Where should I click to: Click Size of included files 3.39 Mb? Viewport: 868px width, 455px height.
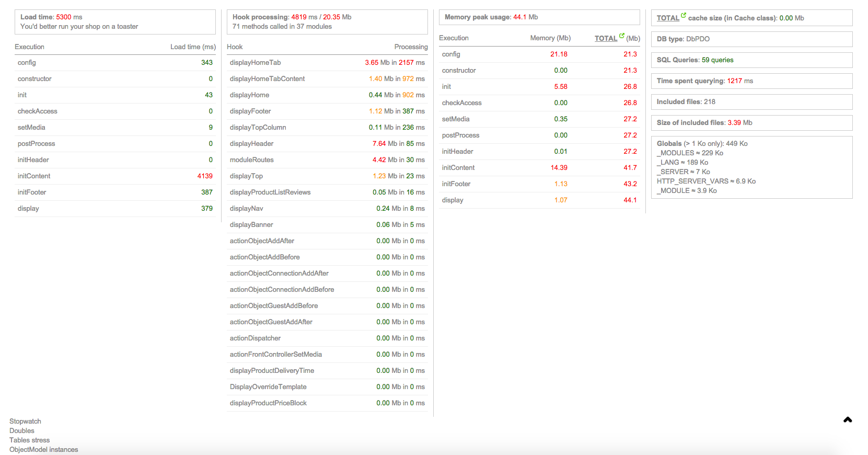(x=752, y=123)
